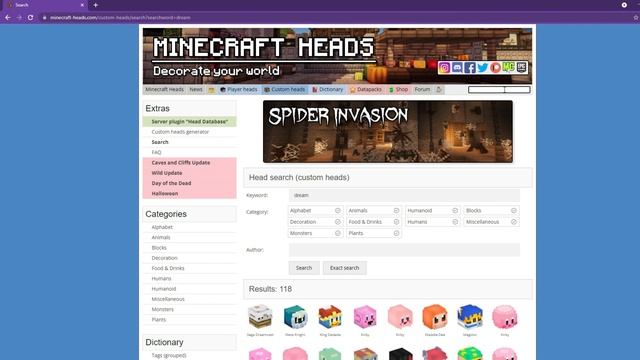Open Tags (grouped) under Dictionary
The height and width of the screenshot is (360, 640).
(x=169, y=356)
